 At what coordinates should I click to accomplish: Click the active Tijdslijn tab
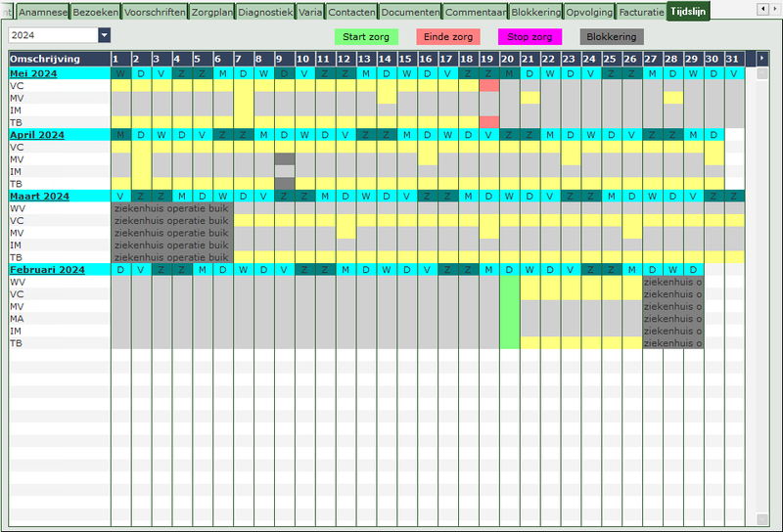click(688, 11)
